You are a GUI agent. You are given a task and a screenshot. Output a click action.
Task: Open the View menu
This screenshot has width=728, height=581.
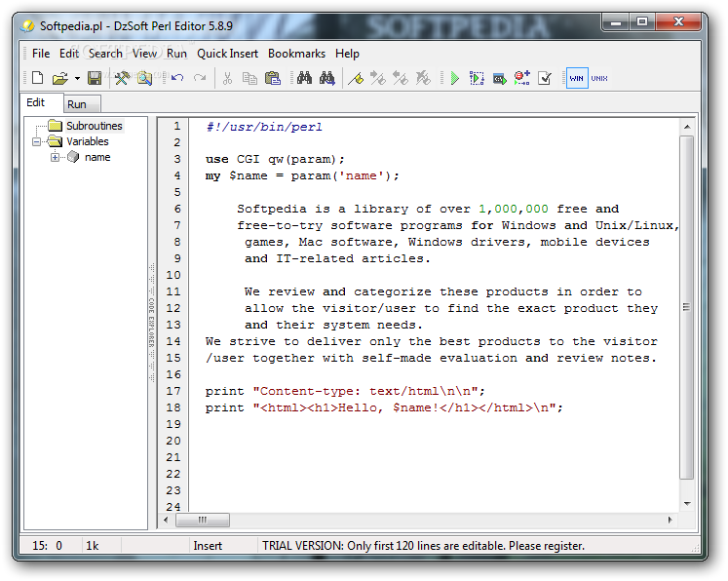[144, 54]
